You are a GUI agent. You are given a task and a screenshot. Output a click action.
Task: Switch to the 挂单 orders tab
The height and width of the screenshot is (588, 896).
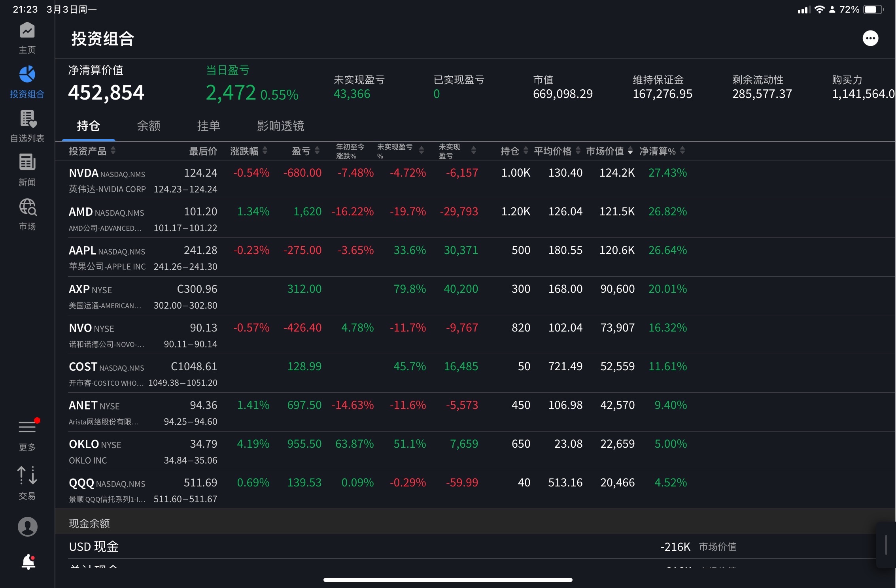click(x=208, y=126)
